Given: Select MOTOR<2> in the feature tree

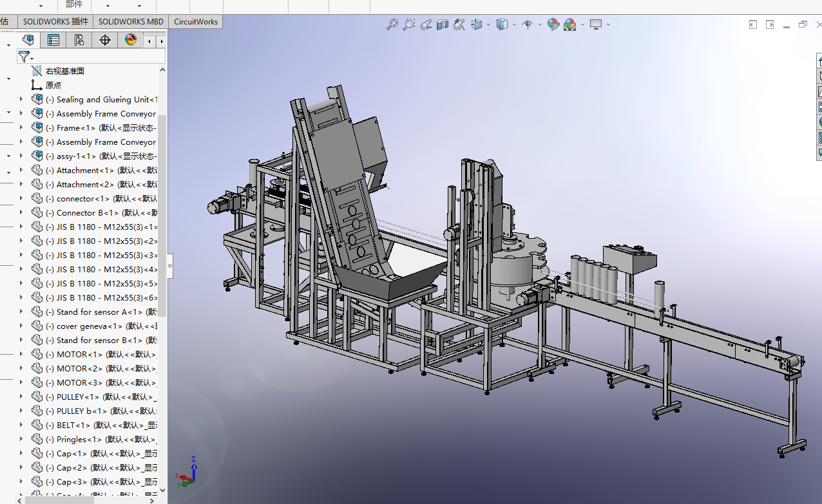Looking at the screenshot, I should tap(102, 369).
